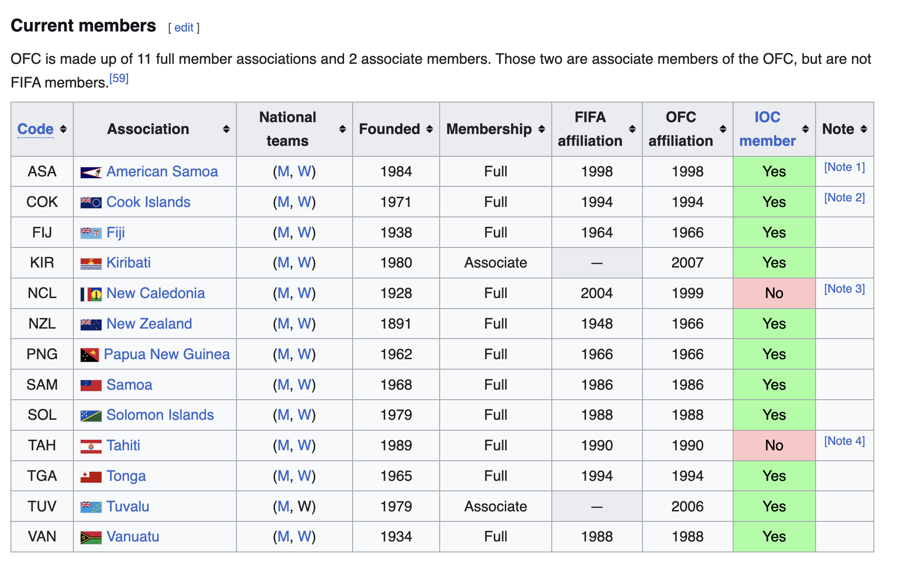Select the Yes IOC cell for Vanuatu
Viewport: 924px width, 577px height.
click(x=774, y=537)
